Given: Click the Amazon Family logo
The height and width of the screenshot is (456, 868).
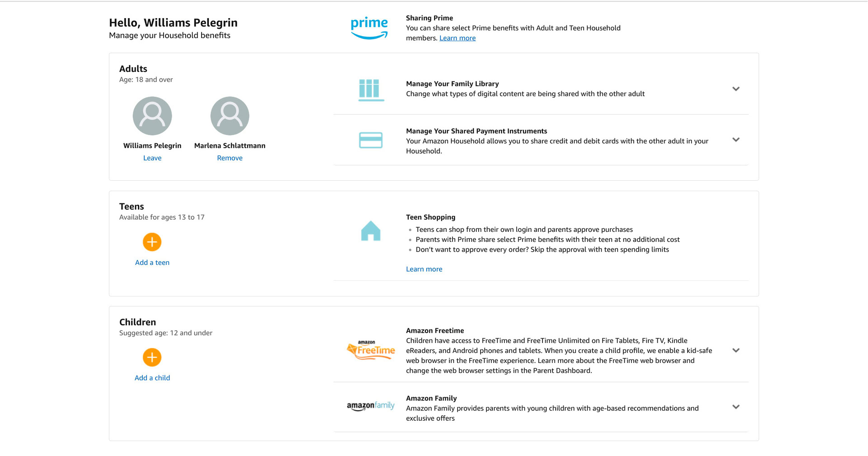Looking at the screenshot, I should click(x=371, y=406).
